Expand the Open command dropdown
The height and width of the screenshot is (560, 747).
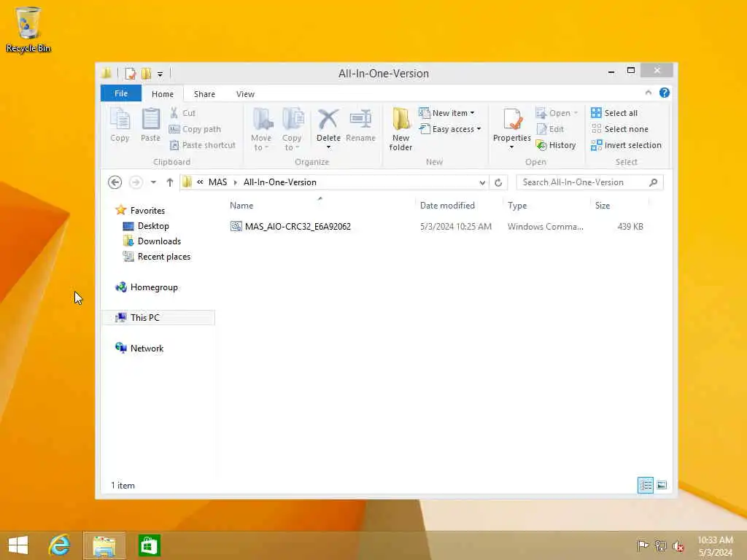coord(576,113)
